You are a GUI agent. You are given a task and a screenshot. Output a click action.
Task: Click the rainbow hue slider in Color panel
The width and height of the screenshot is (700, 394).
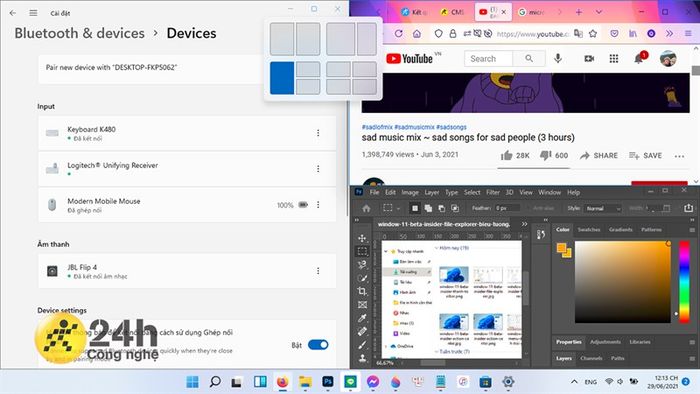click(684, 282)
